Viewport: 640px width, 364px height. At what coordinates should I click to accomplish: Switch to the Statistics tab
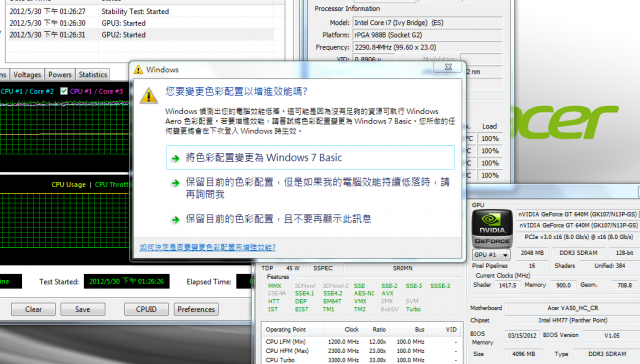pyautogui.click(x=93, y=75)
